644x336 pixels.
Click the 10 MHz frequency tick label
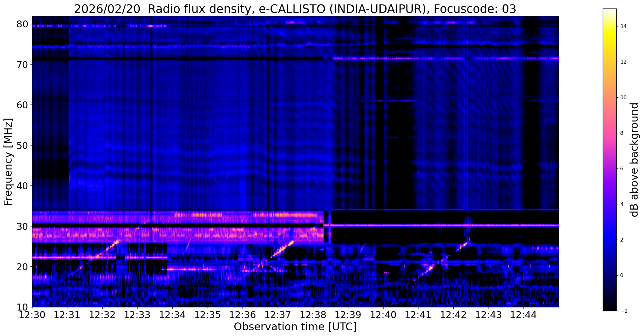[x=22, y=307]
